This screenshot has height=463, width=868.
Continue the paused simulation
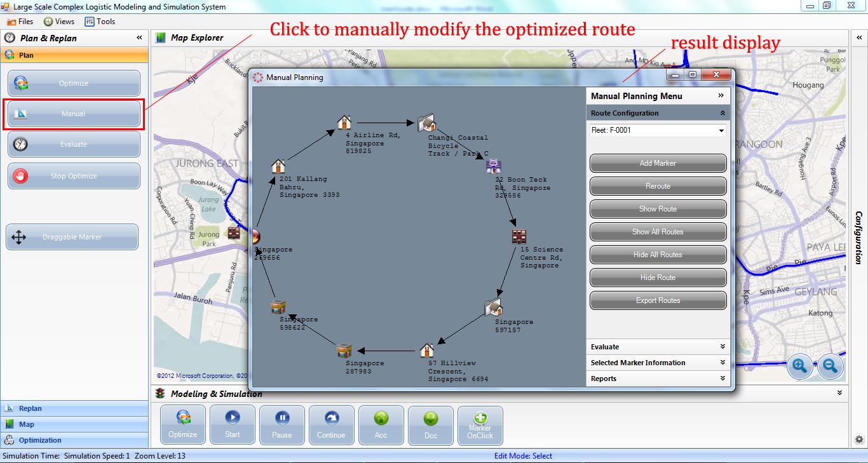pos(331,425)
